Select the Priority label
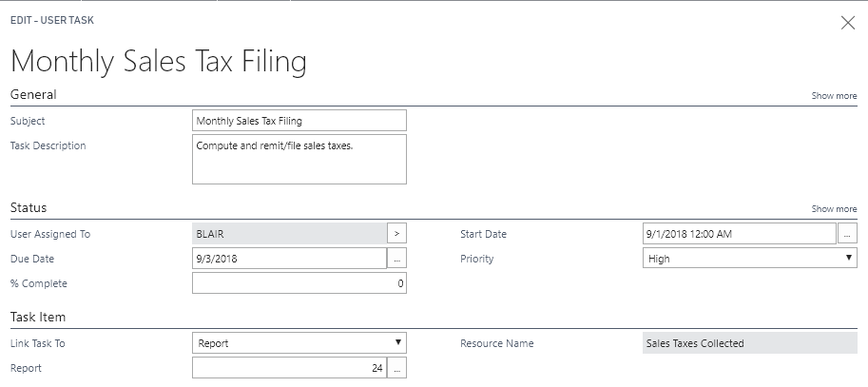 click(x=476, y=259)
